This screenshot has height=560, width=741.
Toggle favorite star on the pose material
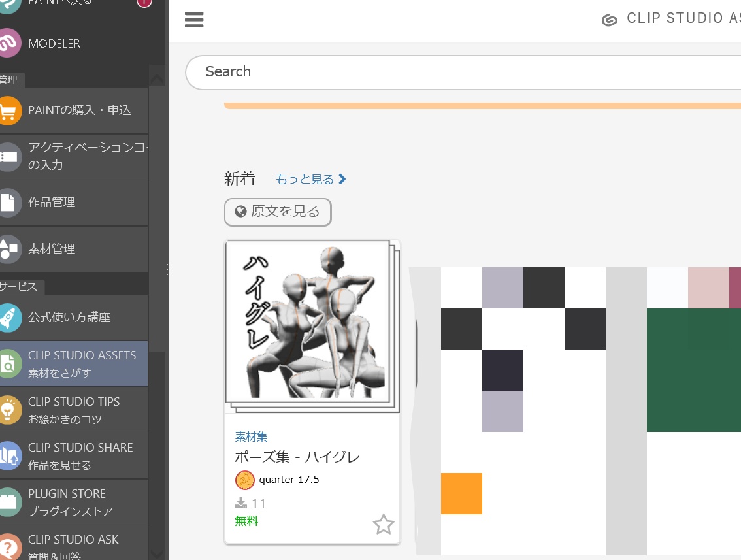click(x=384, y=524)
